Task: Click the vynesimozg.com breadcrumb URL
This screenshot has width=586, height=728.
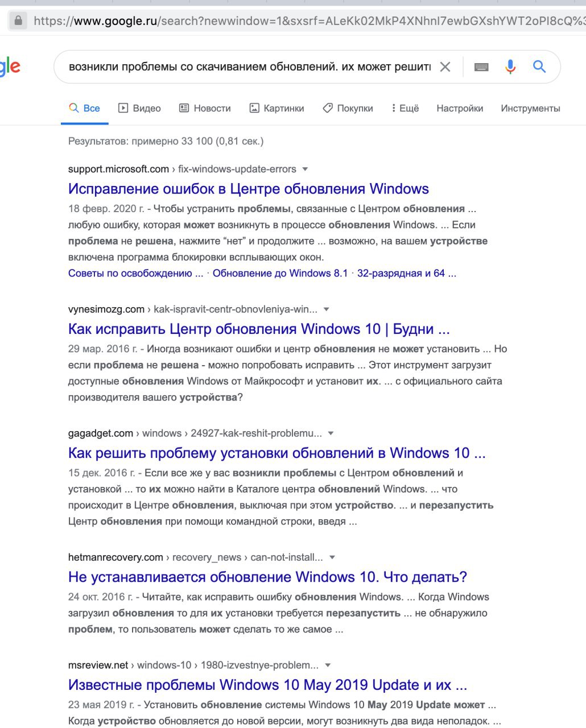Action: click(193, 309)
